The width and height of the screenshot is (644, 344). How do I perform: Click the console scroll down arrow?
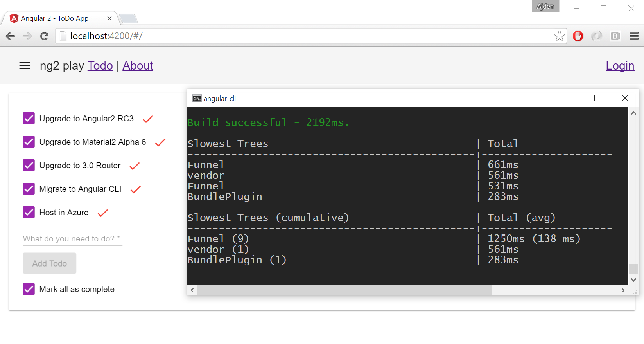coord(633,280)
